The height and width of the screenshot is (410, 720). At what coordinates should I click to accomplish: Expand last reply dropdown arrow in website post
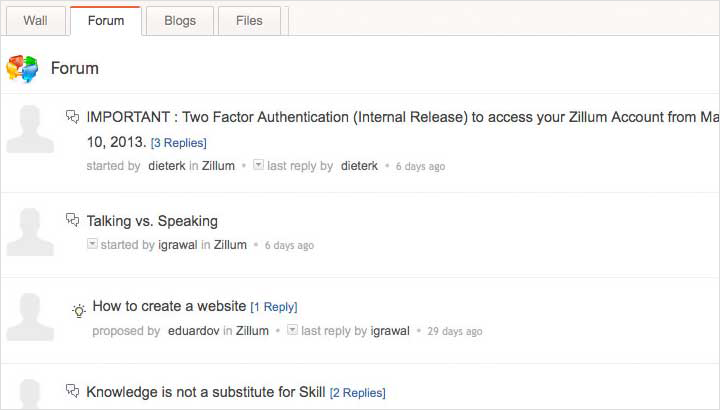coord(292,330)
